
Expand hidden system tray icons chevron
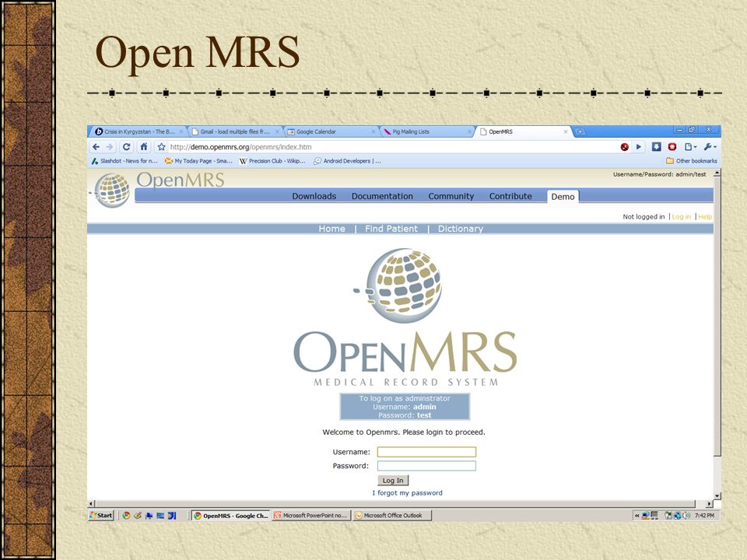[x=637, y=515]
